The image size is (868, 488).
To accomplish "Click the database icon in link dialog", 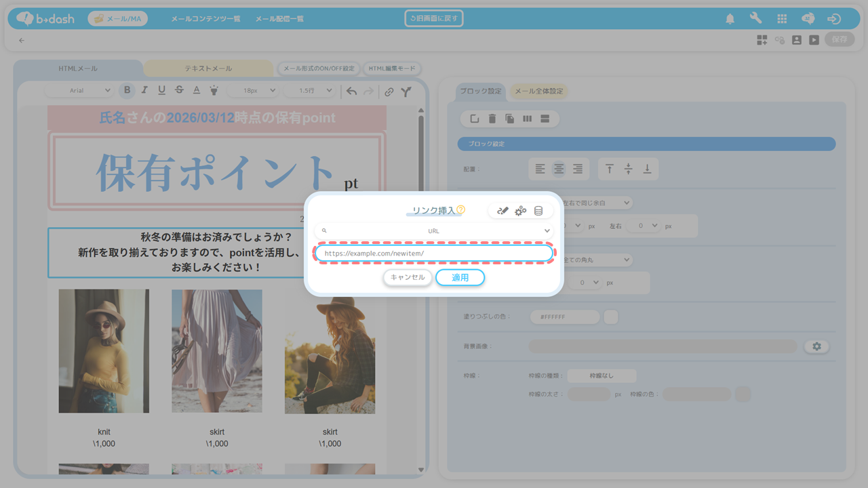I will 538,211.
